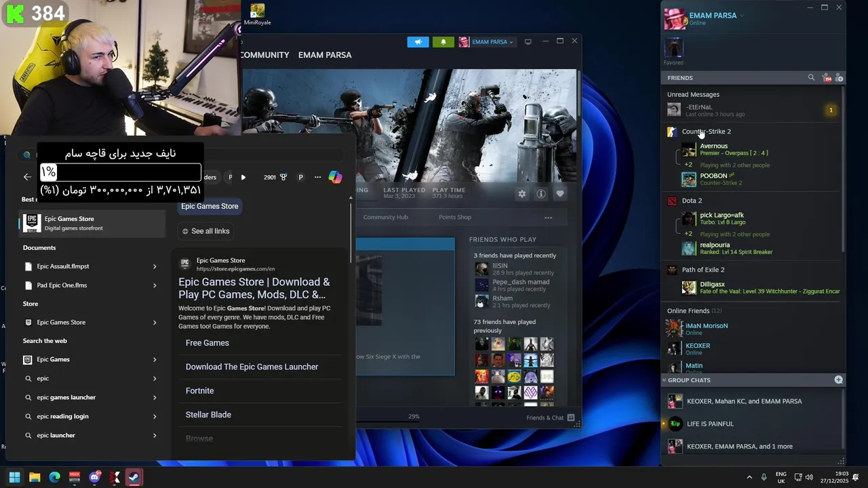Select Epic Games Store best match
868x488 pixels.
(92, 223)
